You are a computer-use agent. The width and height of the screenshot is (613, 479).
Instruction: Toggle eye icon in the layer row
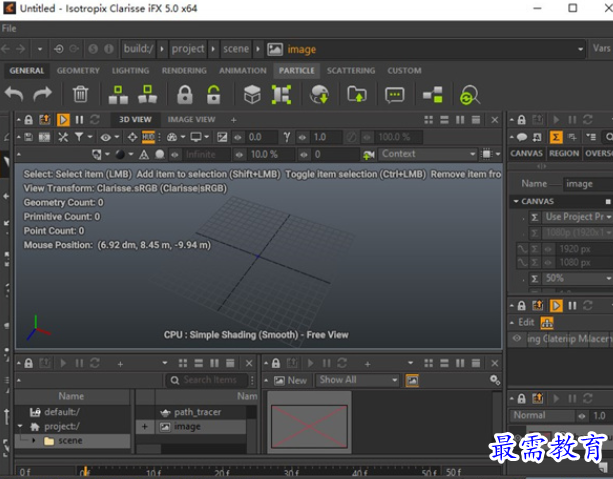tap(517, 338)
